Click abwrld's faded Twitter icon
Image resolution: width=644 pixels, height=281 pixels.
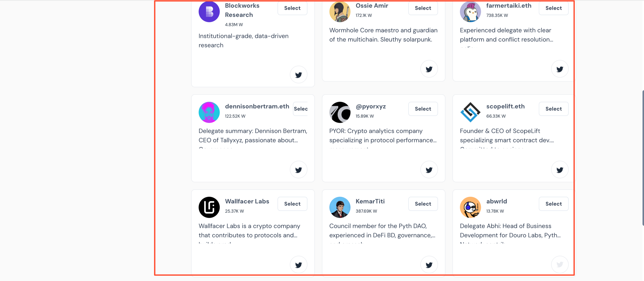[x=560, y=265]
